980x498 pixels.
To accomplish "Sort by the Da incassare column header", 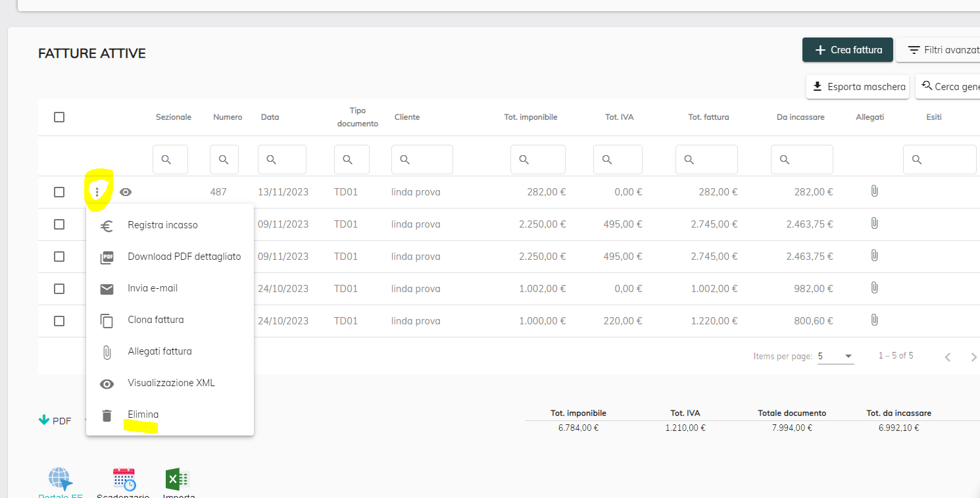I will (x=800, y=117).
